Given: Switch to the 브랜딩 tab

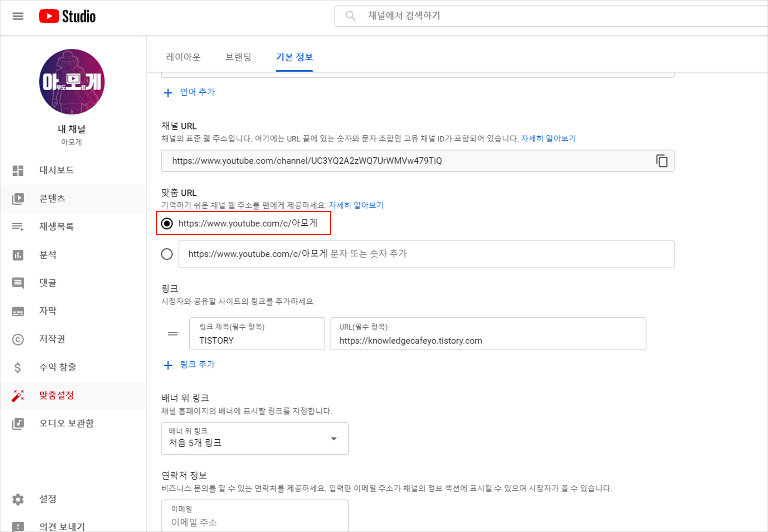Looking at the screenshot, I should coord(238,57).
